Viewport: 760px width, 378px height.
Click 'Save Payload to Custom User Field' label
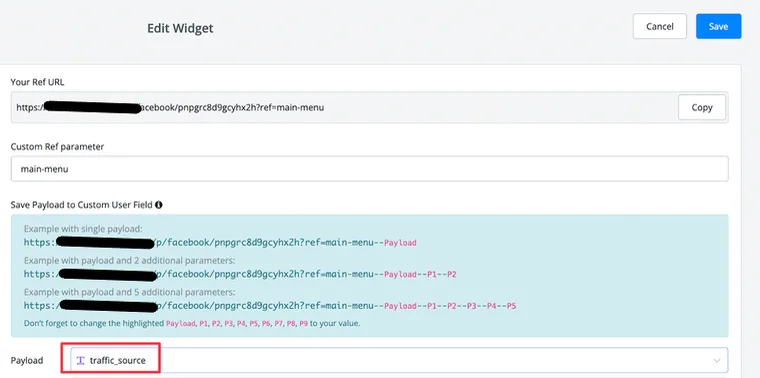point(82,205)
